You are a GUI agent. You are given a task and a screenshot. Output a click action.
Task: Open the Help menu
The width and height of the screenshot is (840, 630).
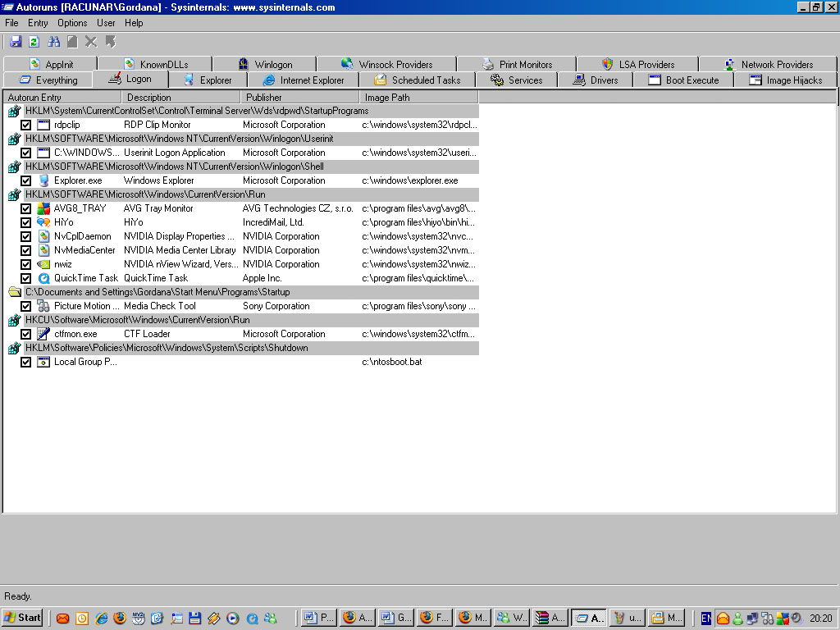tap(134, 23)
